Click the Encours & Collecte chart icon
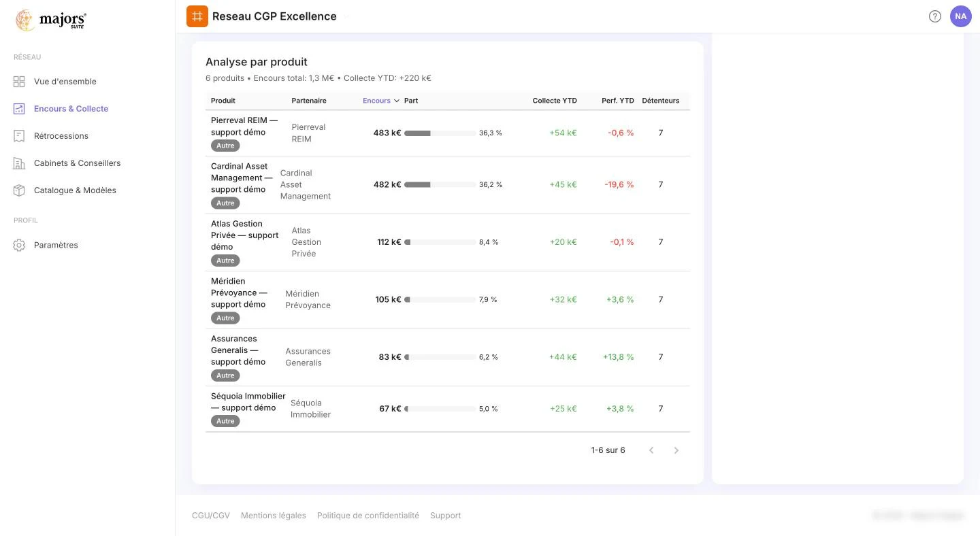The image size is (980, 536). 19,109
